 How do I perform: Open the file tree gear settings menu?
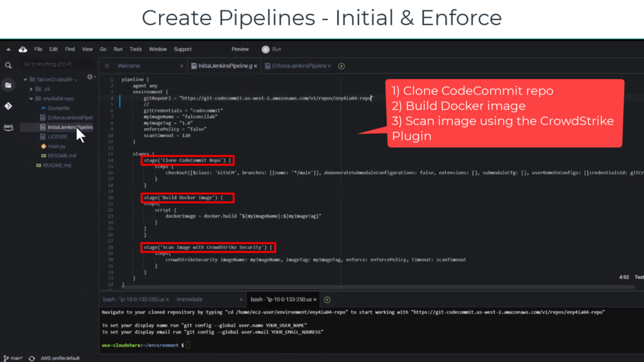click(91, 77)
